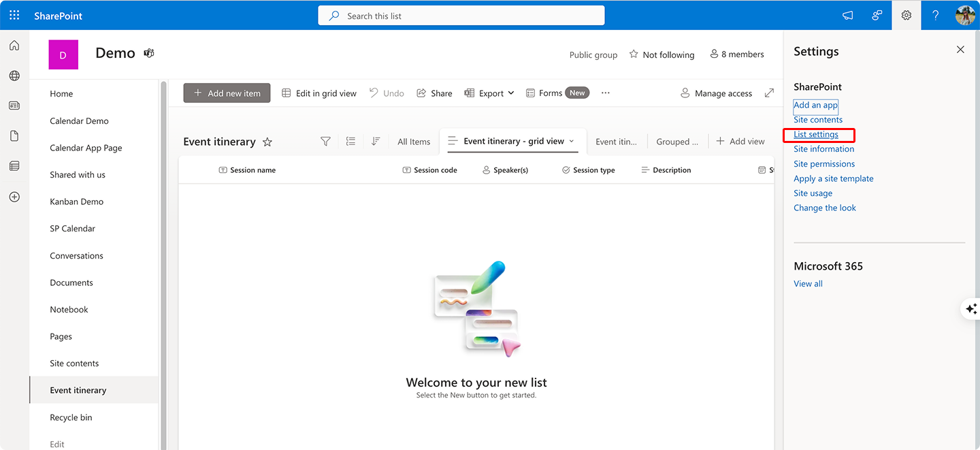The width and height of the screenshot is (980, 450).
Task: Open the toolbar more options ellipsis
Action: 606,93
